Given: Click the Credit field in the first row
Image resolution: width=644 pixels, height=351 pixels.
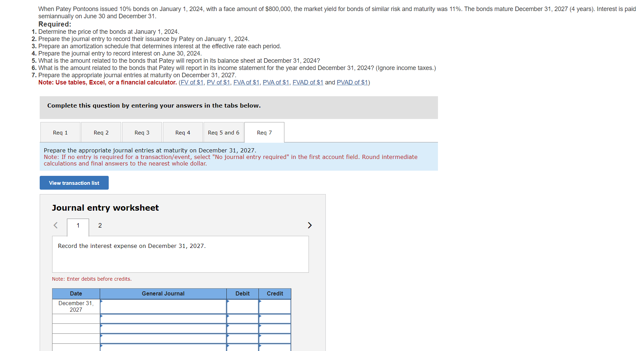Looking at the screenshot, I should [275, 307].
